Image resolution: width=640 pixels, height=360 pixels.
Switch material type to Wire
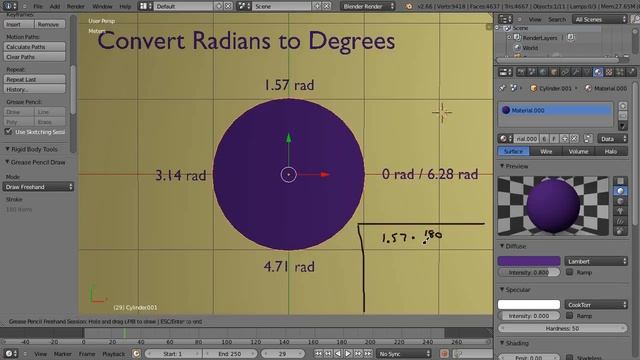click(x=546, y=151)
